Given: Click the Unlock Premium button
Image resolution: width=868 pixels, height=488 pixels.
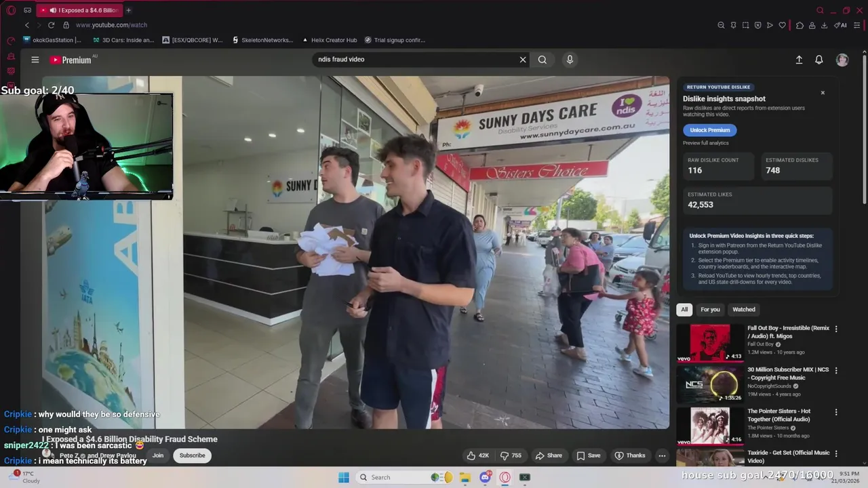Looking at the screenshot, I should click(x=710, y=130).
